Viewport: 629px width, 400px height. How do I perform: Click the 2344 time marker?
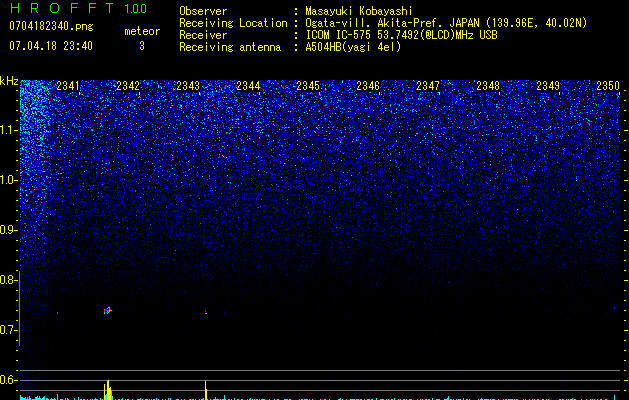248,86
